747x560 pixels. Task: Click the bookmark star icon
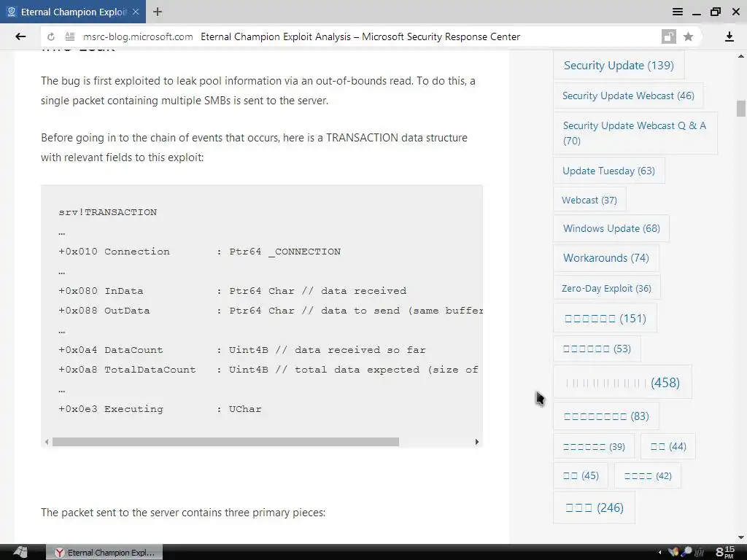tap(688, 36)
